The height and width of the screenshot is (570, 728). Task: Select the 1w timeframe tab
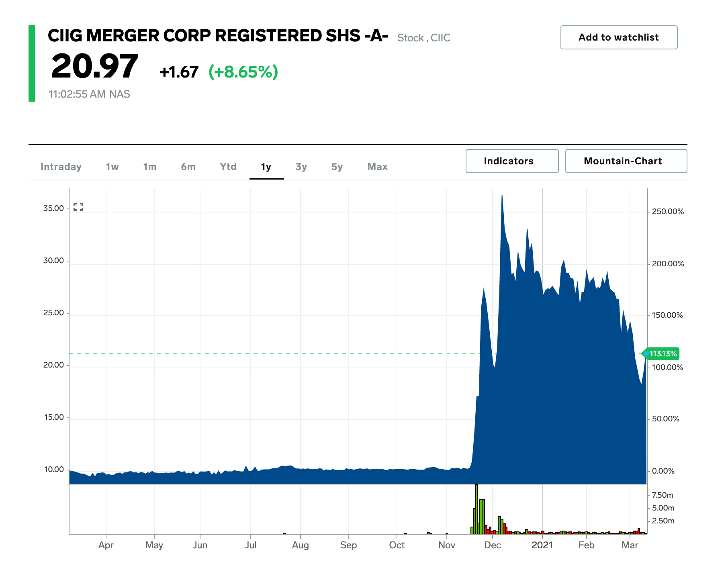click(112, 167)
